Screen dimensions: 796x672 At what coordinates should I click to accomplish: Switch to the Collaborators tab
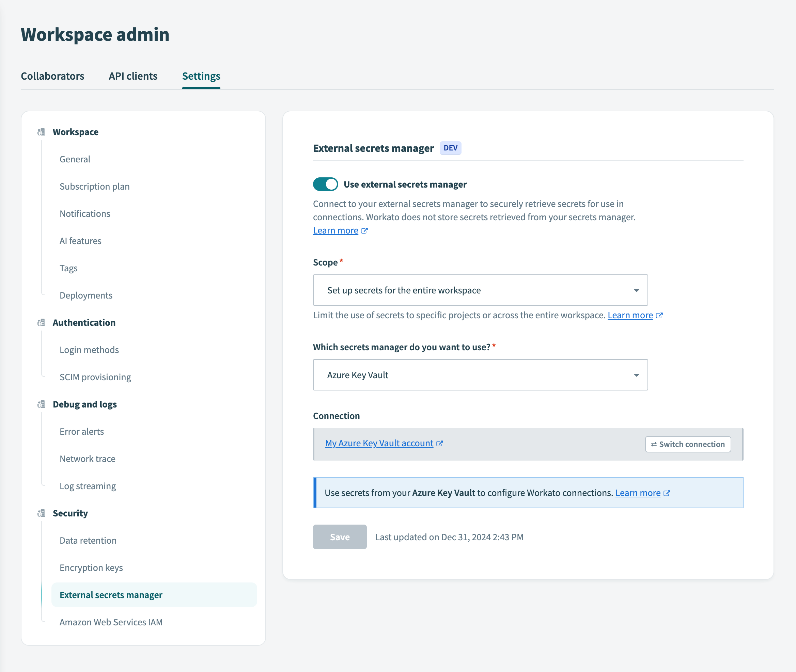point(52,76)
